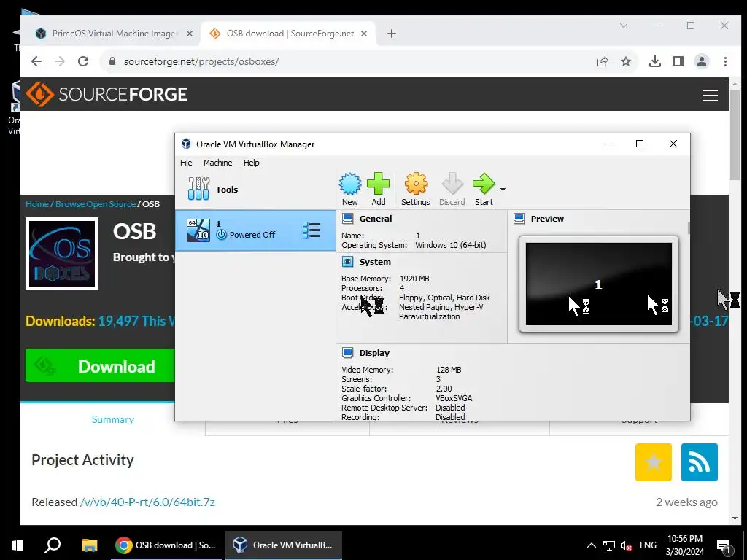Click the muted volume tray icon
747x560 pixels.
626,545
